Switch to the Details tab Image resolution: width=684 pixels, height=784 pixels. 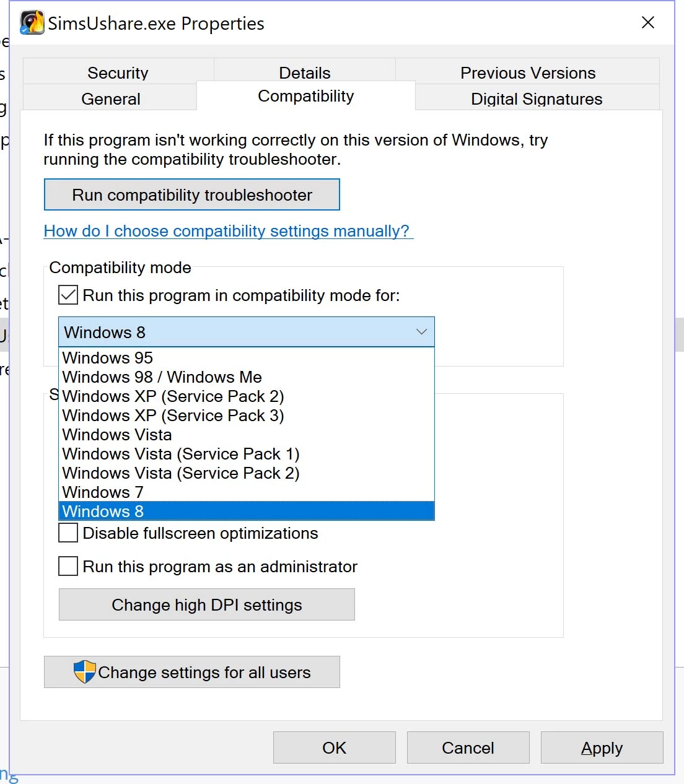tap(305, 71)
